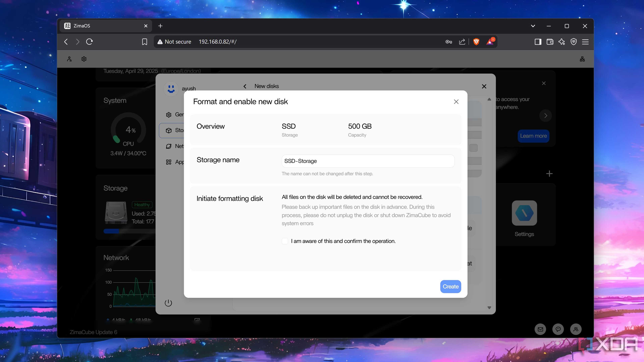Image resolution: width=644 pixels, height=362 pixels.
Task: Click the storage usage progress bar
Action: pyautogui.click(x=129, y=231)
